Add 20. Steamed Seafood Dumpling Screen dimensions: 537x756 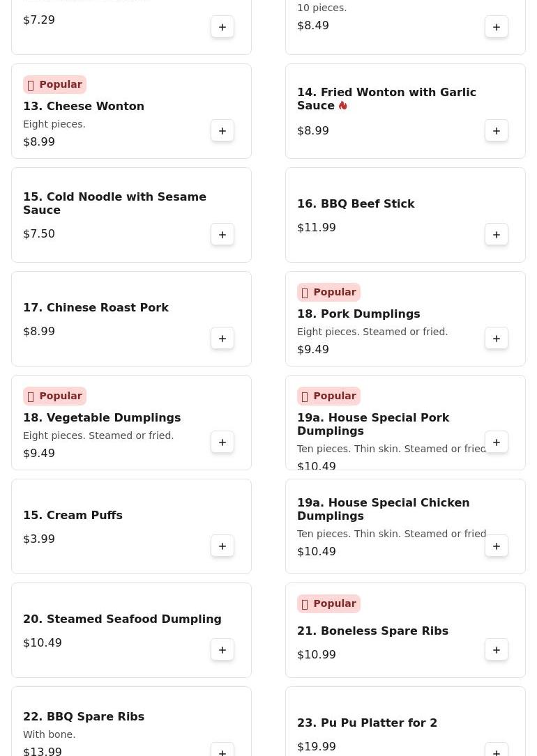222,650
